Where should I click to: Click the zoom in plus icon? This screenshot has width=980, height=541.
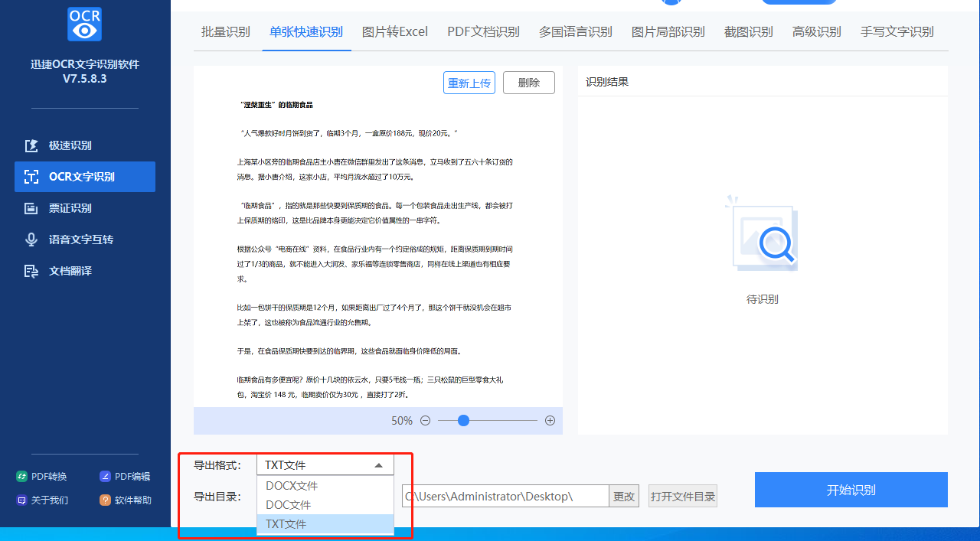pos(550,420)
